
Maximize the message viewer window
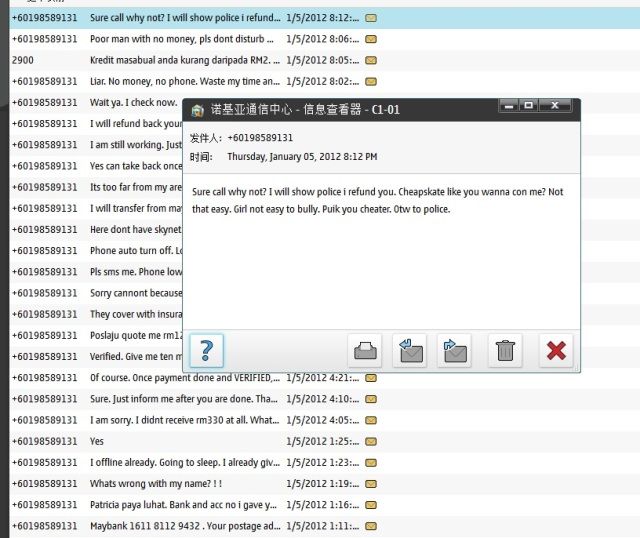point(528,104)
